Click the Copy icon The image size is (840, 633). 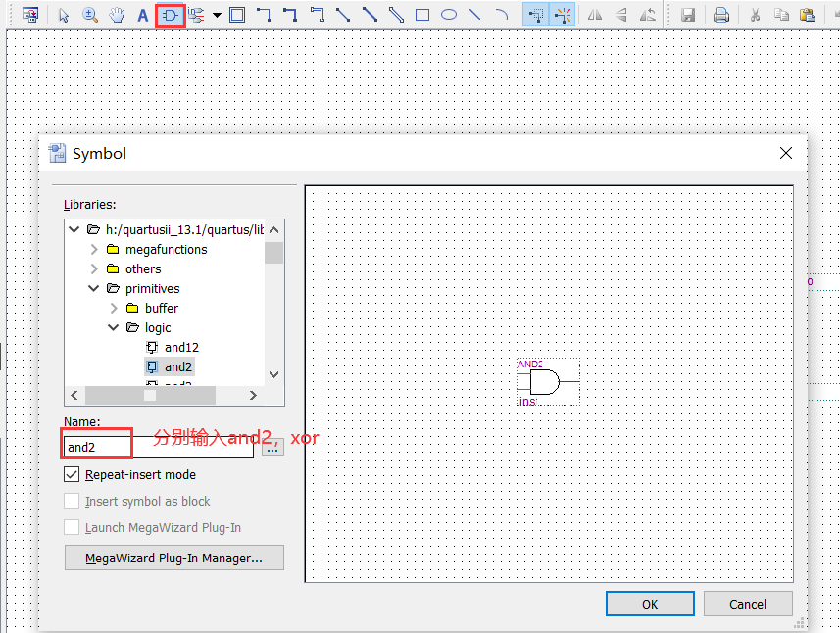(x=781, y=15)
